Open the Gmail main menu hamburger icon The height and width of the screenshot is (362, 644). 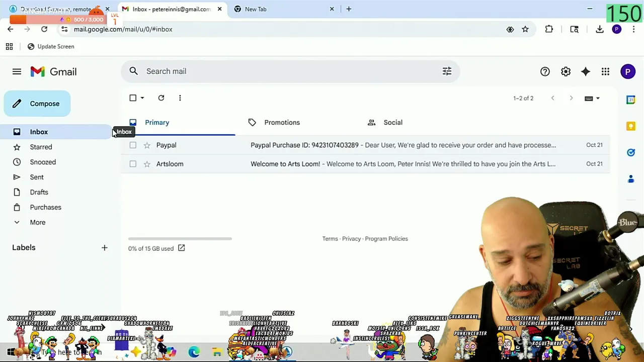tap(17, 71)
